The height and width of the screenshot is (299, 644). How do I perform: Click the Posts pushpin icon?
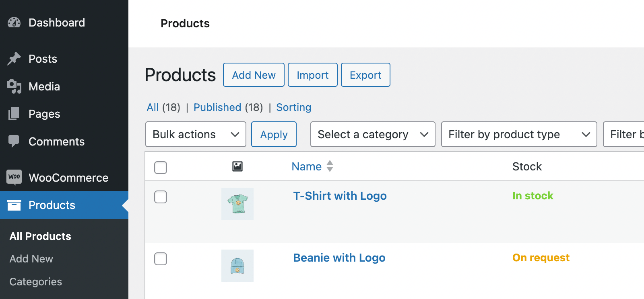click(x=14, y=59)
